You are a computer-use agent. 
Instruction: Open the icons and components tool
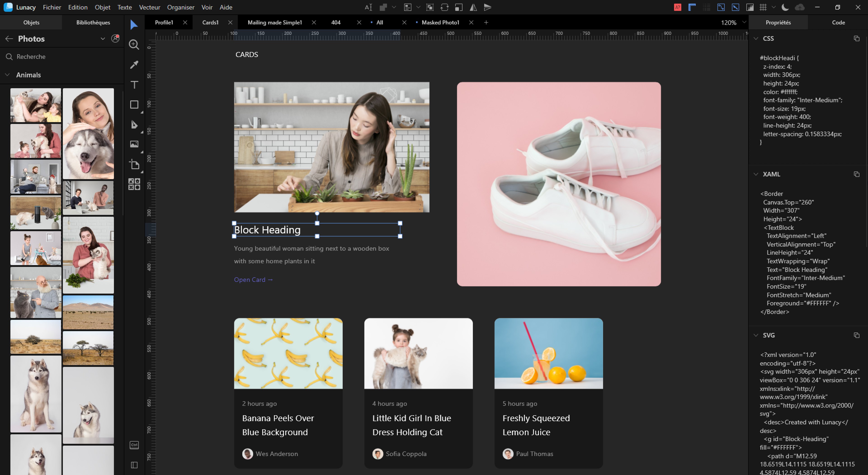pyautogui.click(x=134, y=184)
